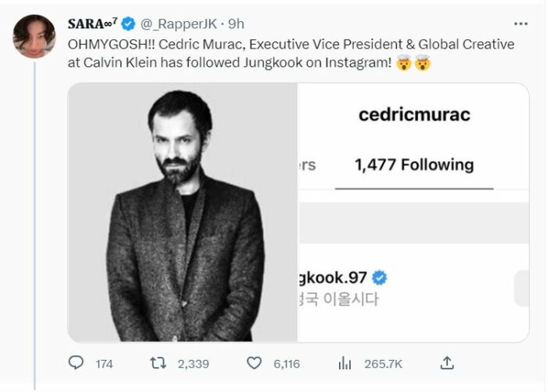Click the 6,116 likes count
This screenshot has height=392, width=548.
tap(287, 364)
